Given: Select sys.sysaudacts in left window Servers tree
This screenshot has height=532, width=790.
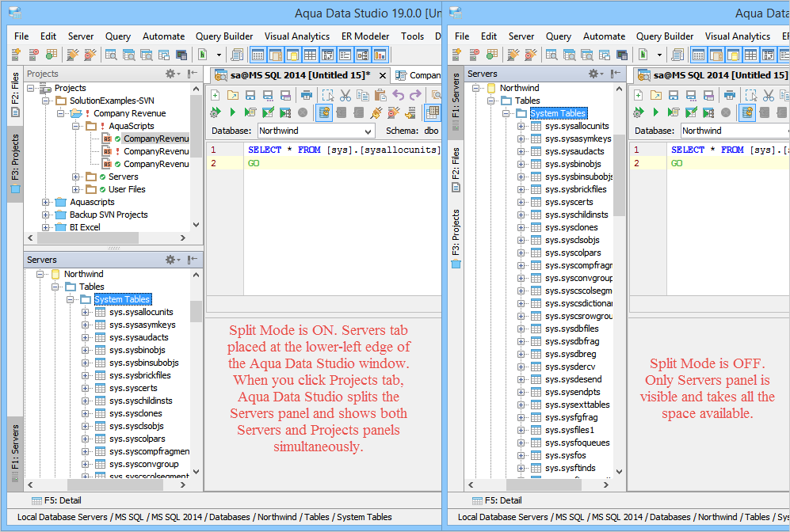Looking at the screenshot, I should click(139, 337).
